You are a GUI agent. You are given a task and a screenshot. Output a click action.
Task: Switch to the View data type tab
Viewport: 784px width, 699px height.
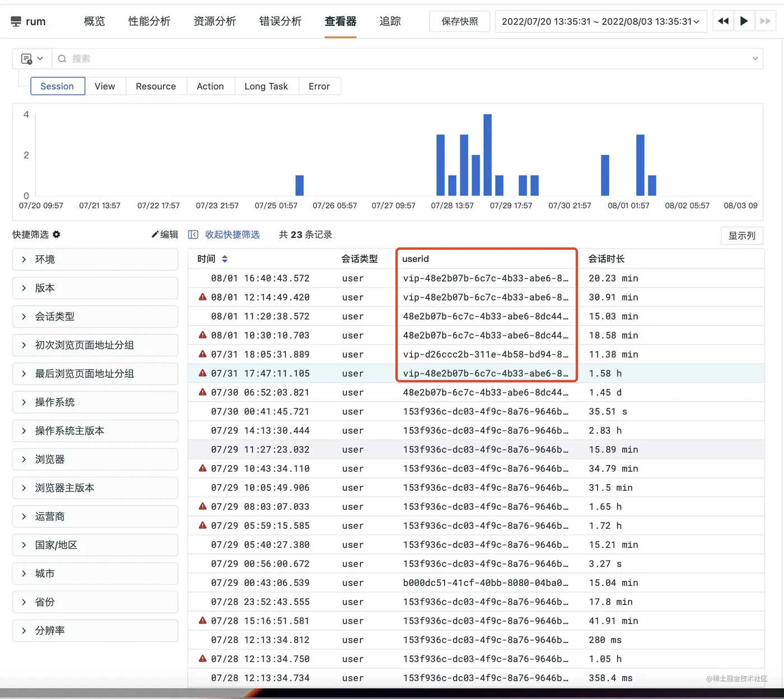tap(105, 86)
